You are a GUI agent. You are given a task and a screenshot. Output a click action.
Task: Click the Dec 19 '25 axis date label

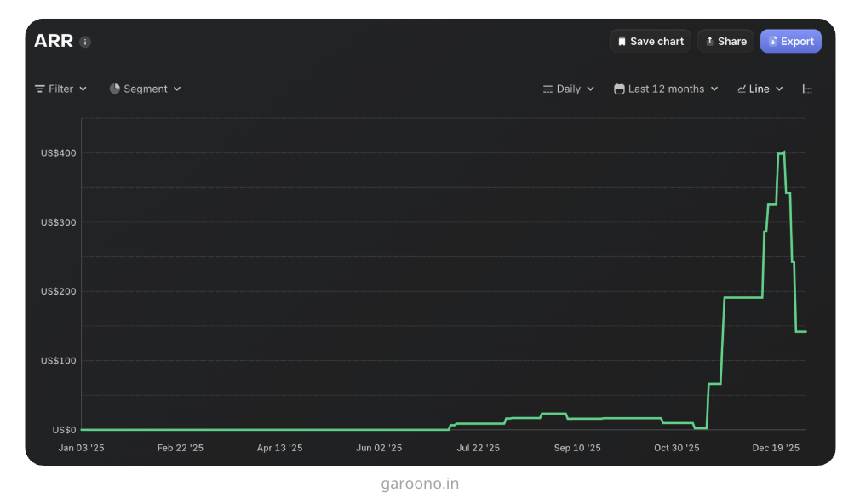776,448
